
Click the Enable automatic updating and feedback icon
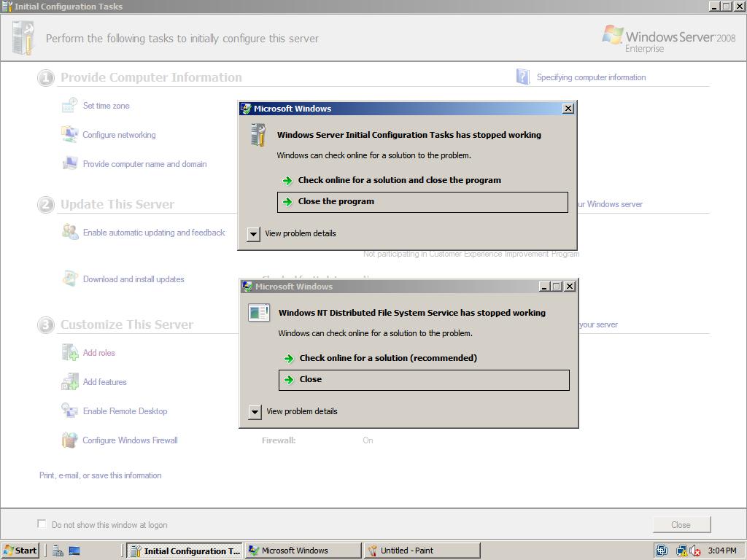tap(70, 232)
